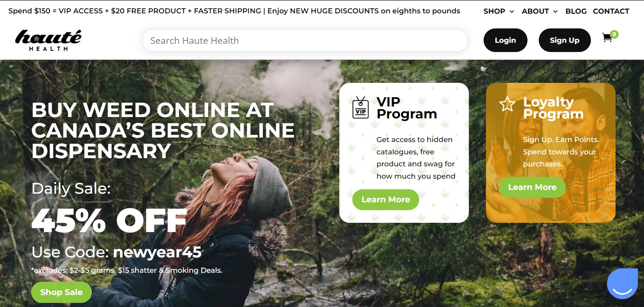Click the Haute Health logo

[x=48, y=40]
